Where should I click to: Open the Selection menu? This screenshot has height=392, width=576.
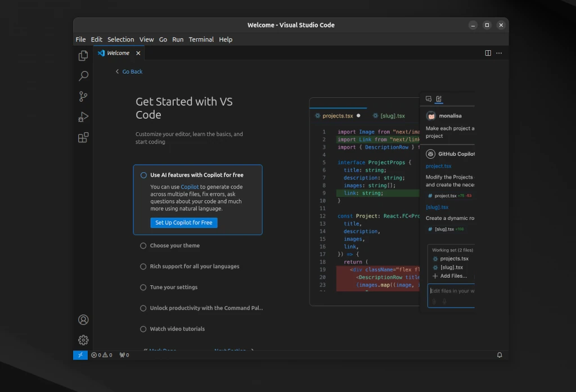click(120, 39)
